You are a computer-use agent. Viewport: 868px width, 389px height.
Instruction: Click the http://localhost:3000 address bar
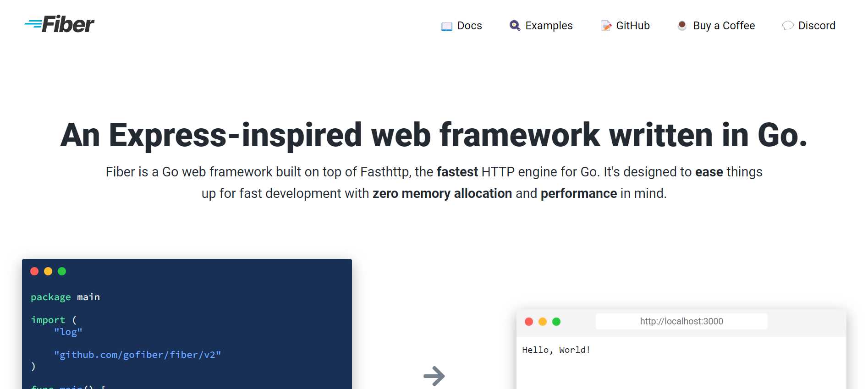pos(681,321)
